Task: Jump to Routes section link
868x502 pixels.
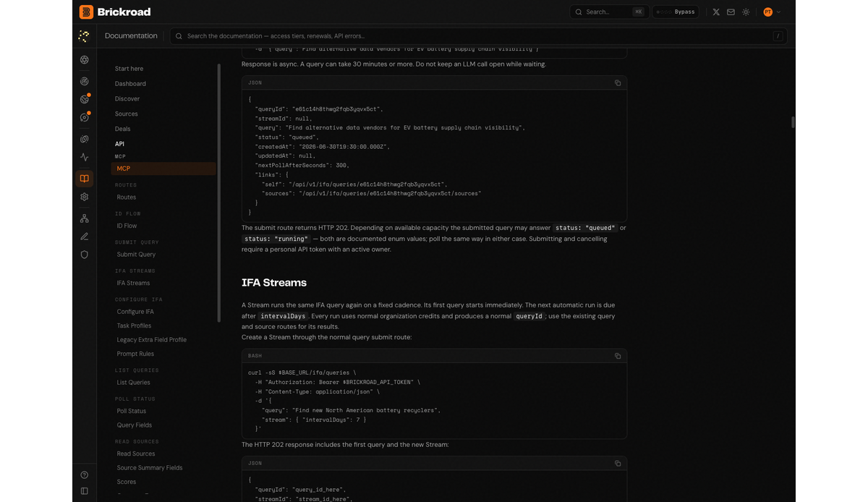Action: (x=127, y=197)
